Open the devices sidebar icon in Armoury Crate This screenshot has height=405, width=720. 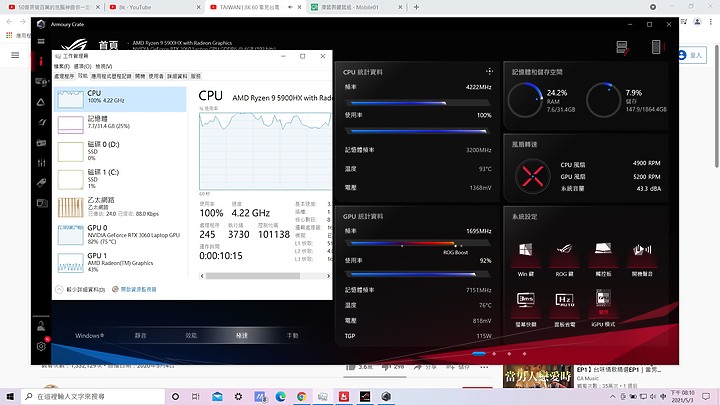[x=41, y=82]
